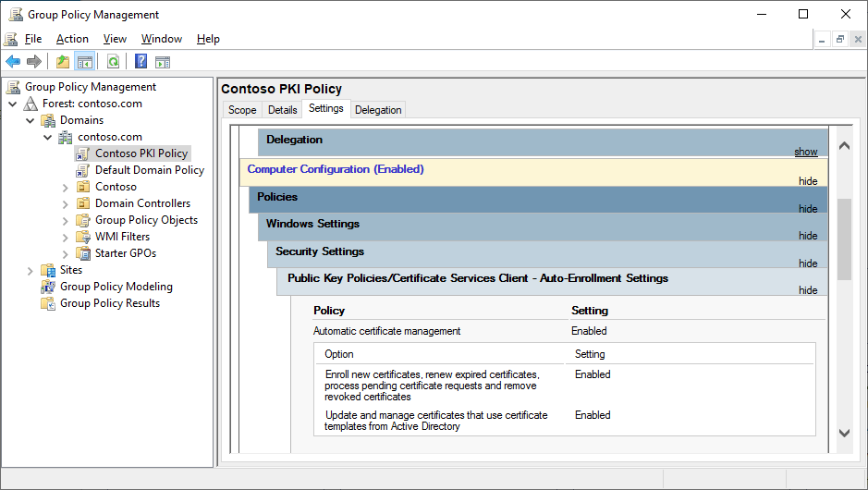This screenshot has width=868, height=490.
Task: Click the Default Domain Policy GPO link icon
Action: point(83,170)
